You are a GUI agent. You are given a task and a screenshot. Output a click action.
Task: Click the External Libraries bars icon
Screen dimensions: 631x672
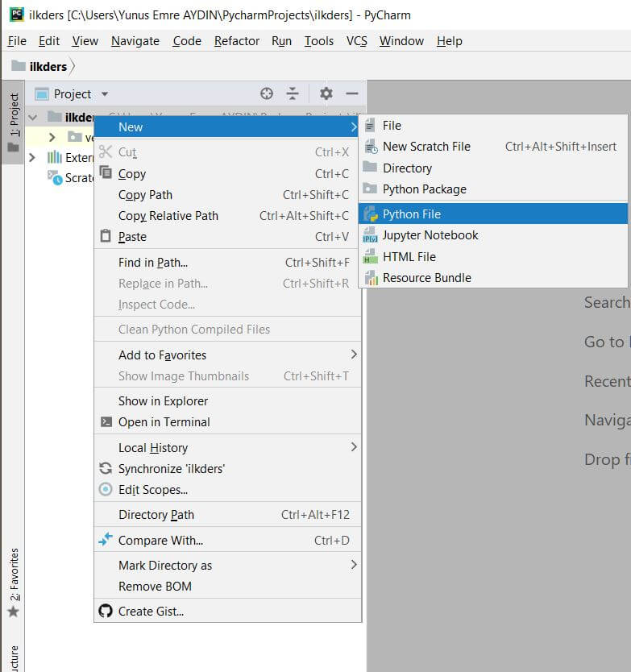pyautogui.click(x=55, y=157)
